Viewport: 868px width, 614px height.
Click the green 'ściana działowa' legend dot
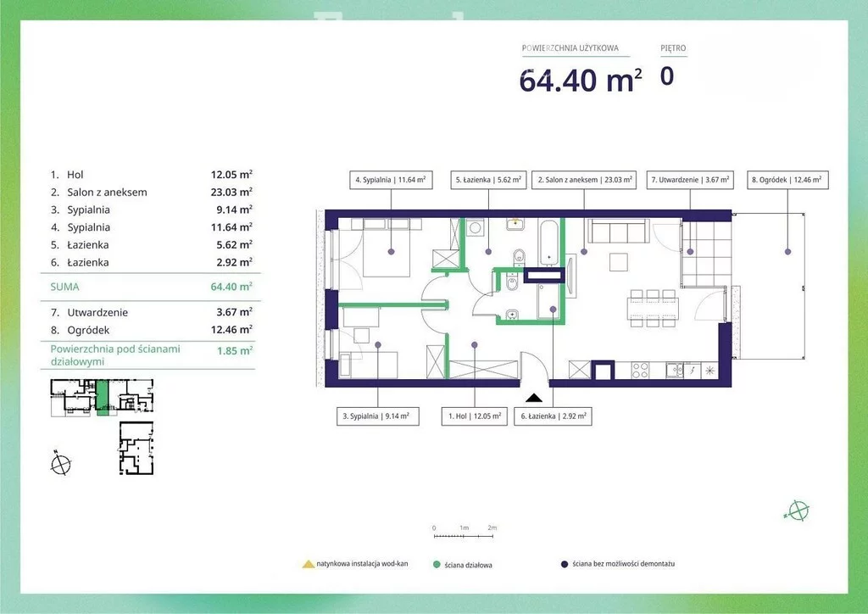coord(436,564)
